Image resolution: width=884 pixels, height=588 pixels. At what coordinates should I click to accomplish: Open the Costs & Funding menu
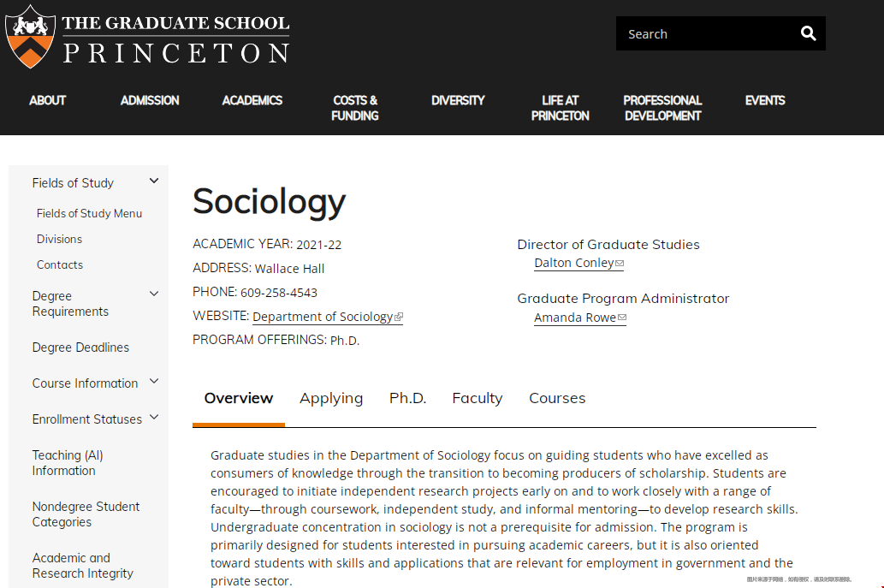[355, 108]
